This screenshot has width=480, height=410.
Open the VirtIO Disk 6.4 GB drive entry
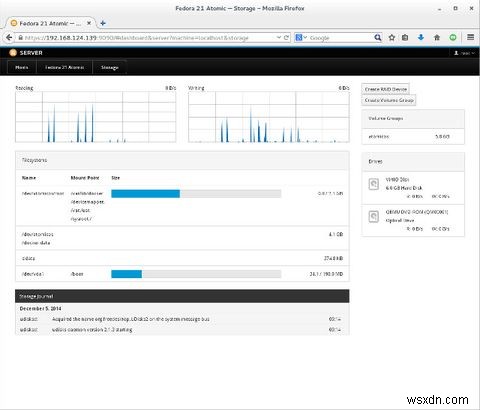pos(413,188)
